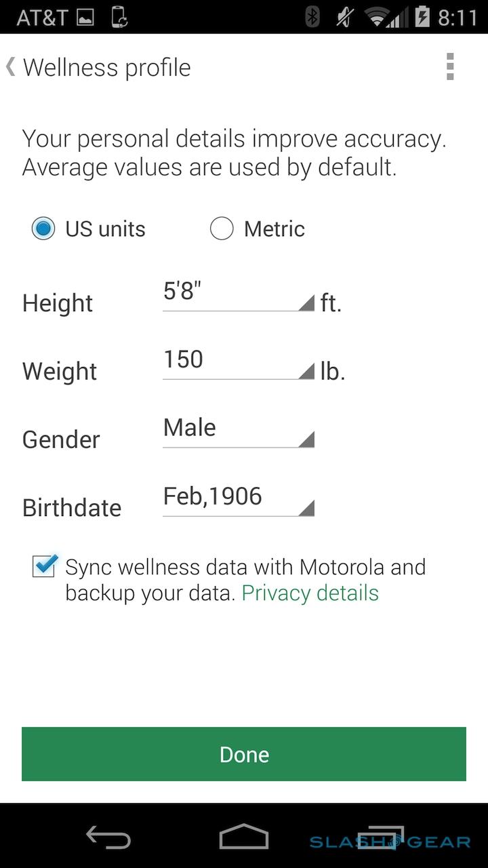The image size is (488, 868).
Task: Open the Height dropdown showing 5'8"
Action: (238, 296)
